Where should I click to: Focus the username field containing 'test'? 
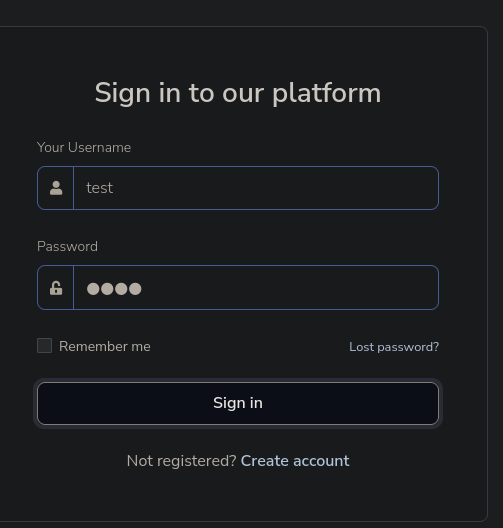tap(256, 188)
